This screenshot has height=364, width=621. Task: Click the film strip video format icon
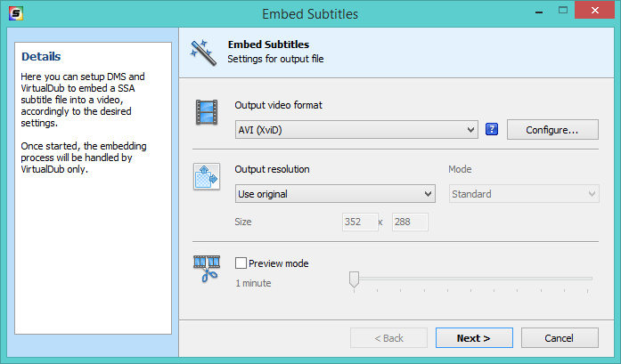coord(207,113)
